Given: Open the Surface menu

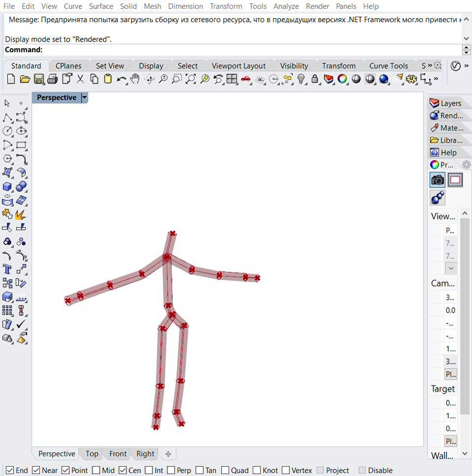Looking at the screenshot, I should click(x=101, y=6).
